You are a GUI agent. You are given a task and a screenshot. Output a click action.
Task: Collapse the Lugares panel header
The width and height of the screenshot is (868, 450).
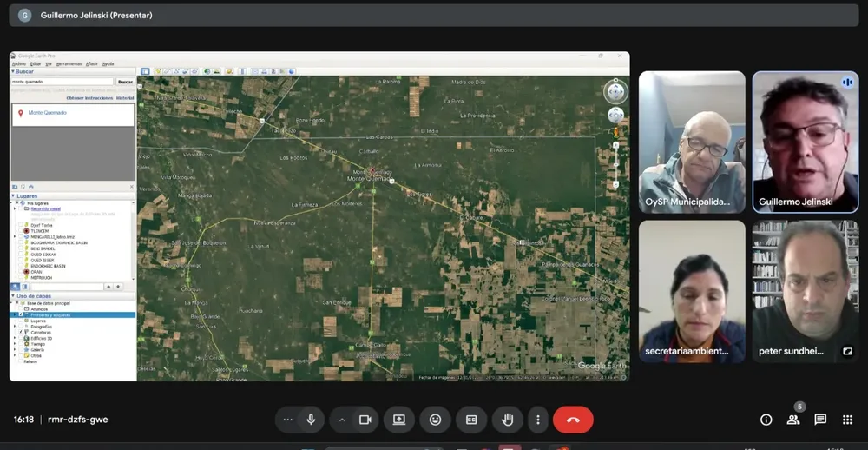tap(13, 196)
